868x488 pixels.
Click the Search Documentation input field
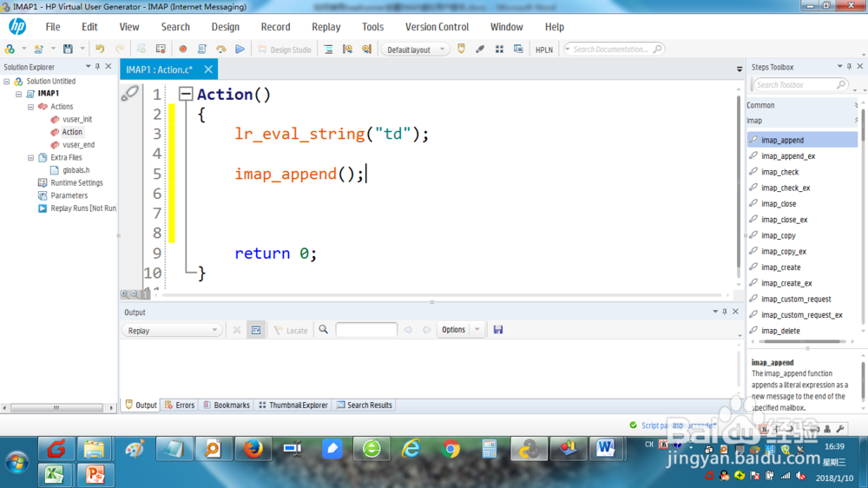tap(614, 49)
